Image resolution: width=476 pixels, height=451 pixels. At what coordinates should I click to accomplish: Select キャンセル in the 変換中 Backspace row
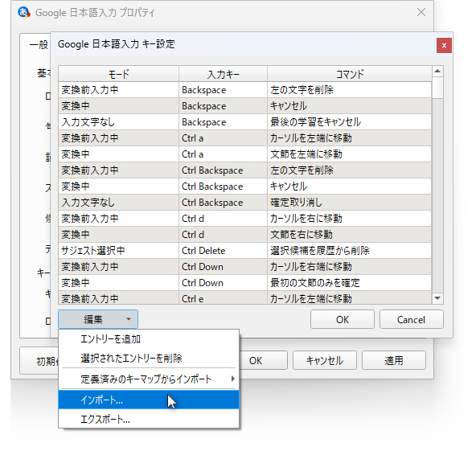pos(350,106)
